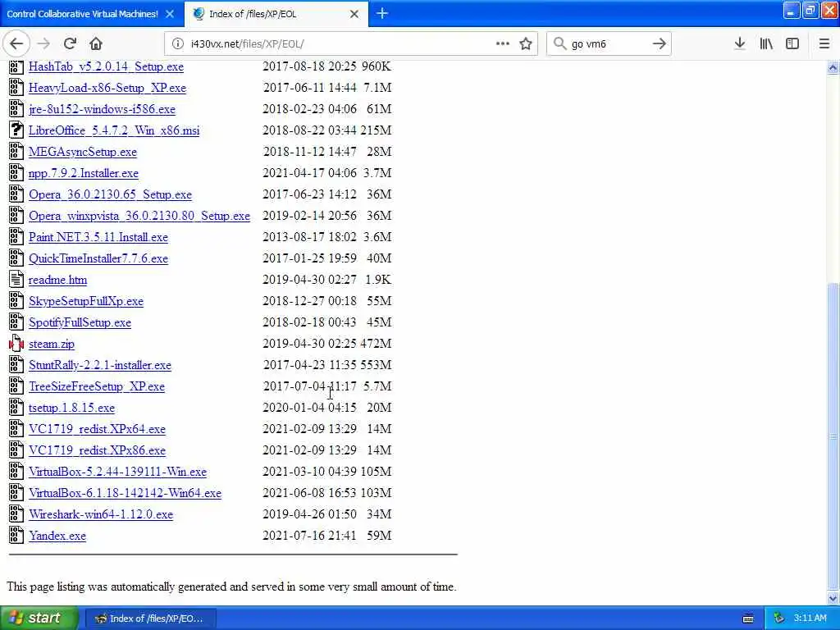The height and width of the screenshot is (630, 840).
Task: Open the Firefox home page
Action: point(96,44)
